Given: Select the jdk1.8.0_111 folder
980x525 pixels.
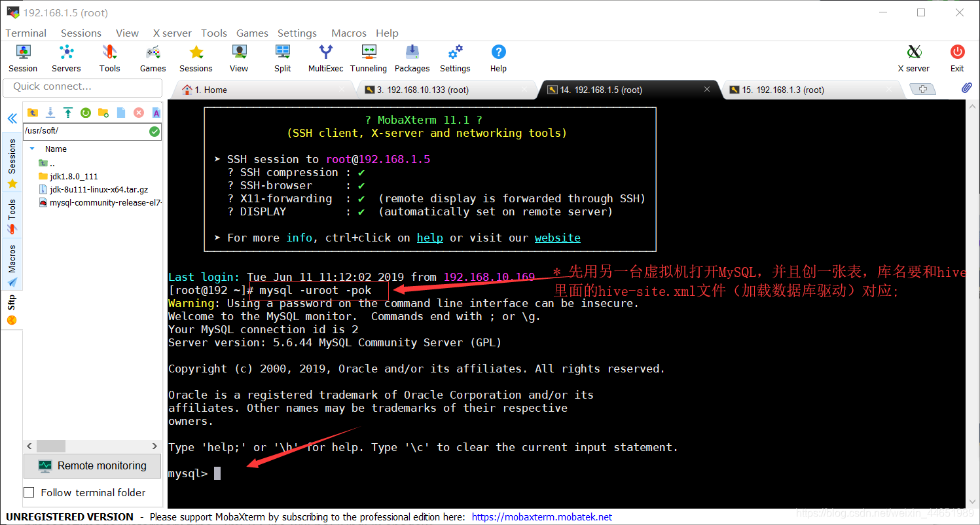Looking at the screenshot, I should pyautogui.click(x=68, y=176).
